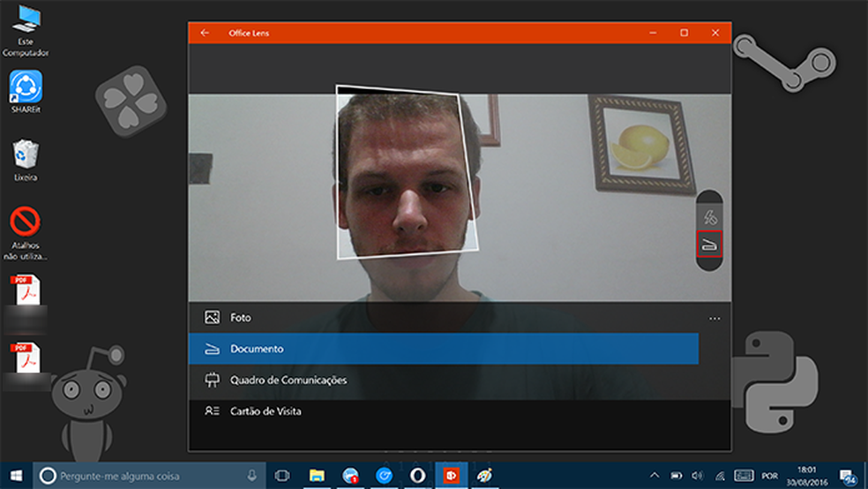Open Este Computador desktop icon
This screenshot has width=868, height=489.
pos(26,31)
